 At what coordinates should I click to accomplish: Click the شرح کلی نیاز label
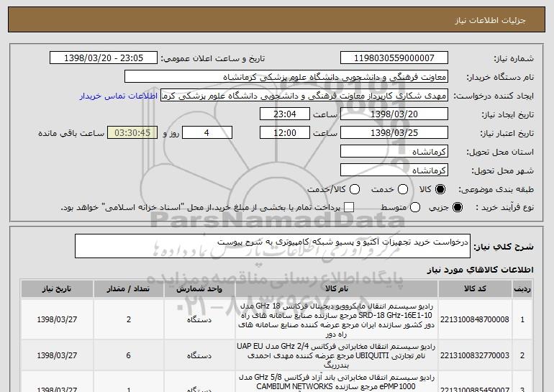504,247
